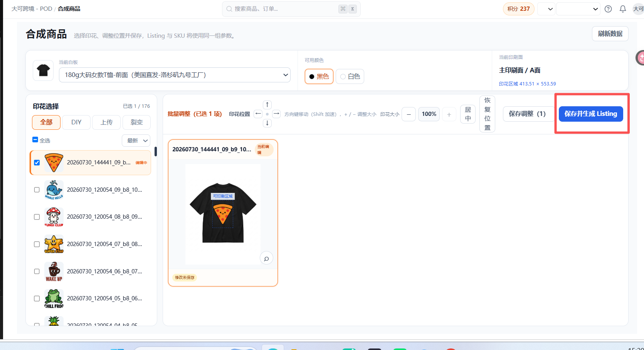
Task: Click the T-shirt mockup preview image
Action: pyautogui.click(x=223, y=214)
